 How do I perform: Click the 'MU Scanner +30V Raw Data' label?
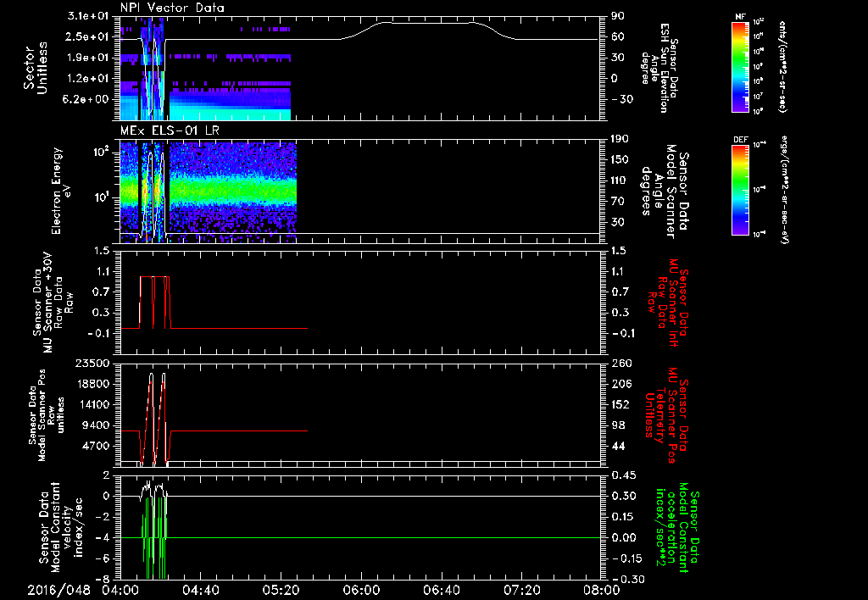(x=52, y=303)
